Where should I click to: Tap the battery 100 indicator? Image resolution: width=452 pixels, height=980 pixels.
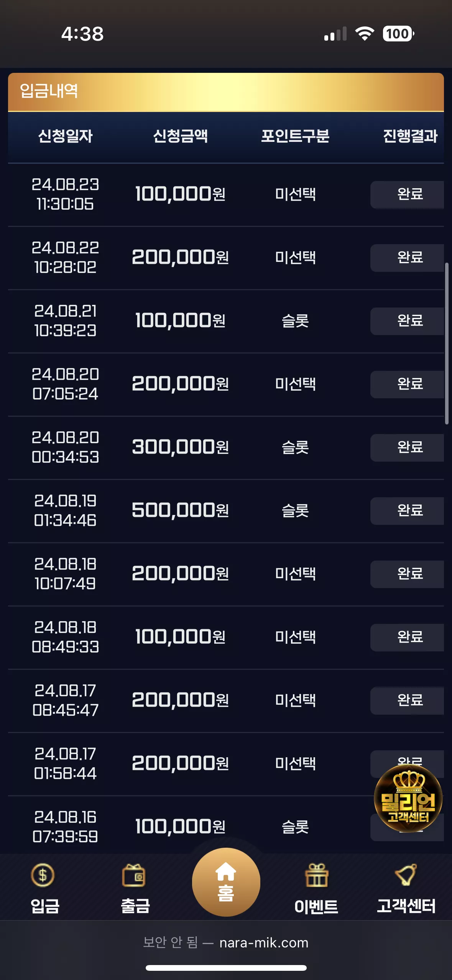pyautogui.click(x=398, y=34)
